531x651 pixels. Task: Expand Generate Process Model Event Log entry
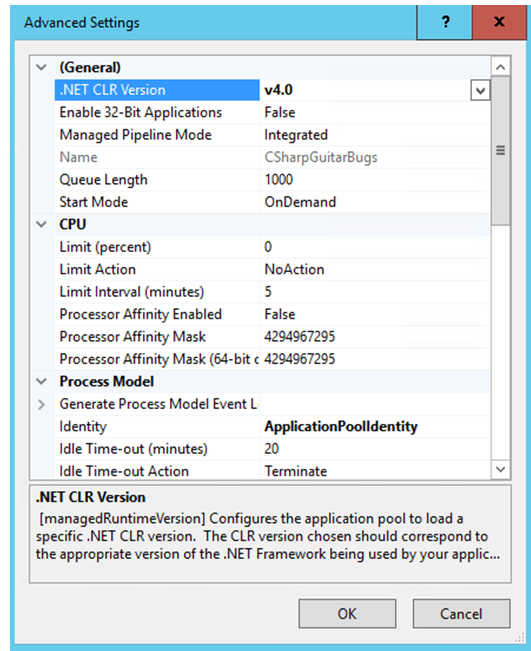pos(41,404)
